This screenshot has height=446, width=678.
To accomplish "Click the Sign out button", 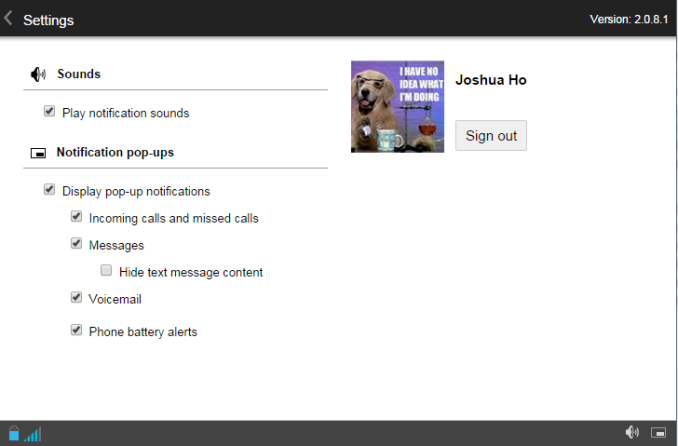I will (x=491, y=135).
